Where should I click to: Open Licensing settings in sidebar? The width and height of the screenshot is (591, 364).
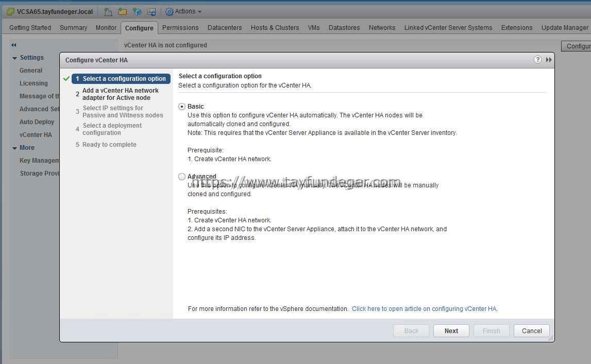click(x=33, y=83)
